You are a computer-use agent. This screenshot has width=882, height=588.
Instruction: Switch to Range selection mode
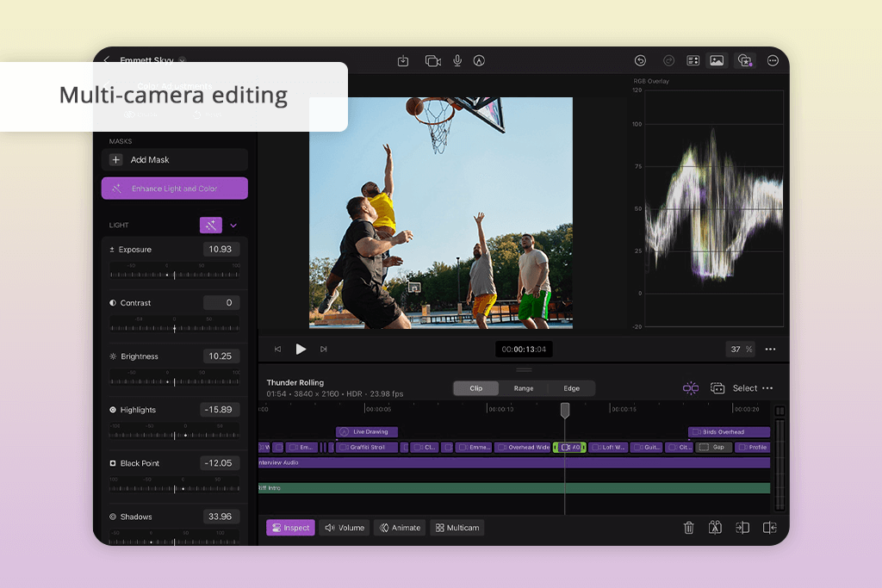(524, 388)
